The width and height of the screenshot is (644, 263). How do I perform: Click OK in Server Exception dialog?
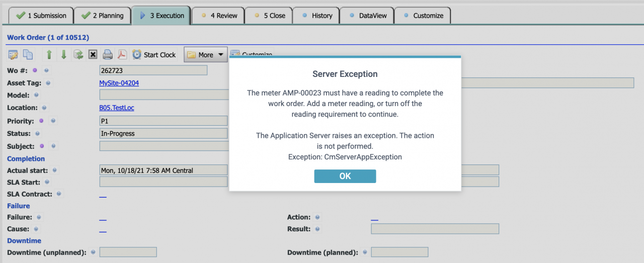point(345,176)
